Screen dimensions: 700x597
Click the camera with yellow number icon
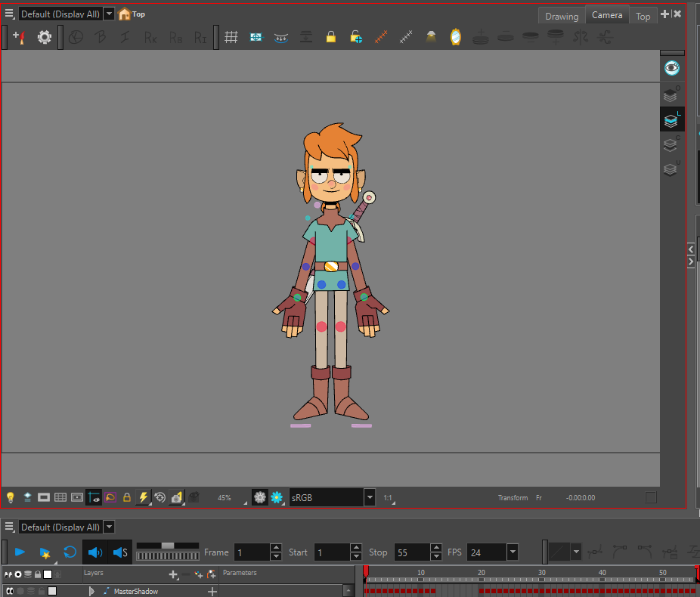177,497
